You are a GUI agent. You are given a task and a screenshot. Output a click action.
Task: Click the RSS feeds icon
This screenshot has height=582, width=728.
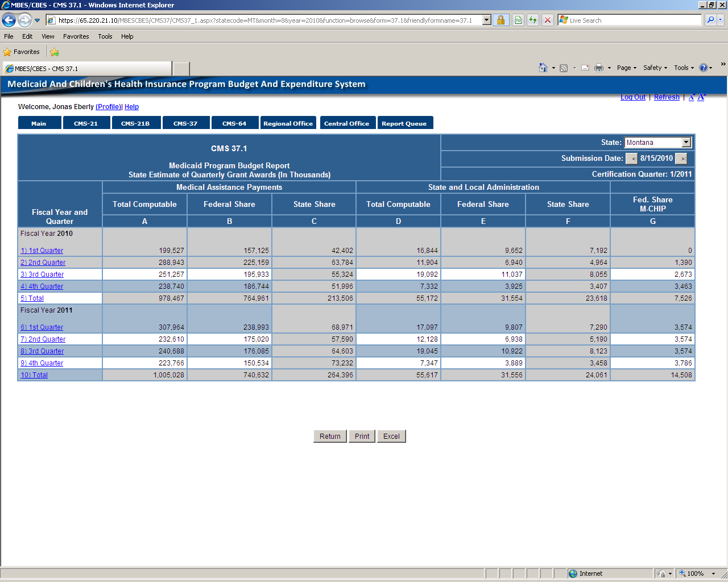[x=564, y=68]
